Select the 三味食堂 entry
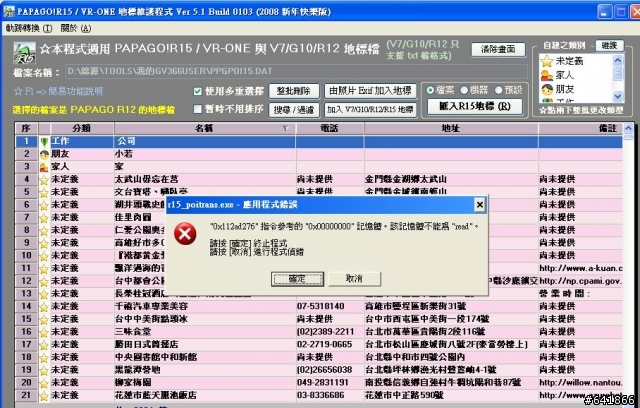The image size is (640, 408). [x=133, y=332]
